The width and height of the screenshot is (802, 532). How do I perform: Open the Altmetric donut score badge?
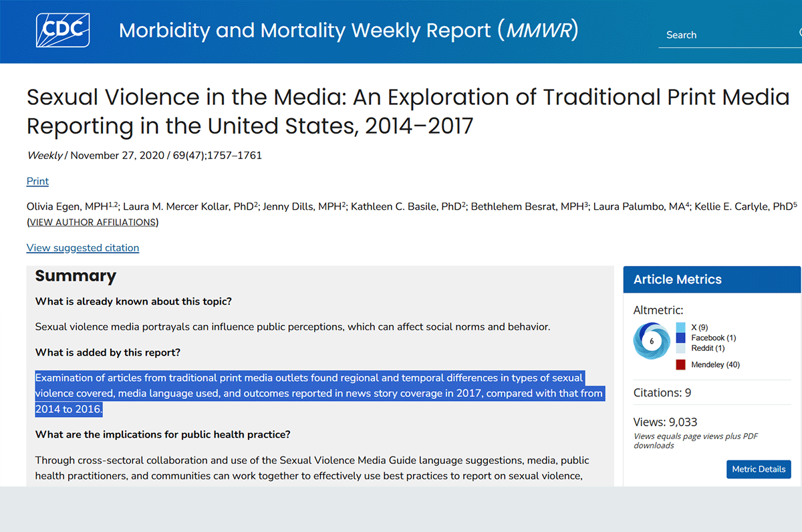pyautogui.click(x=651, y=341)
